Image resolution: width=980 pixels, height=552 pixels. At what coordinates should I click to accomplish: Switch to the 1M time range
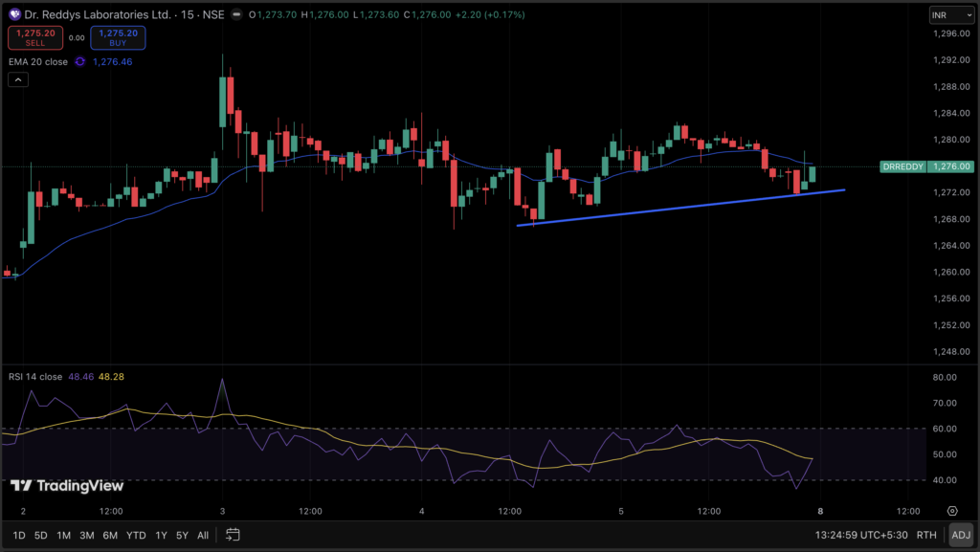(64, 535)
